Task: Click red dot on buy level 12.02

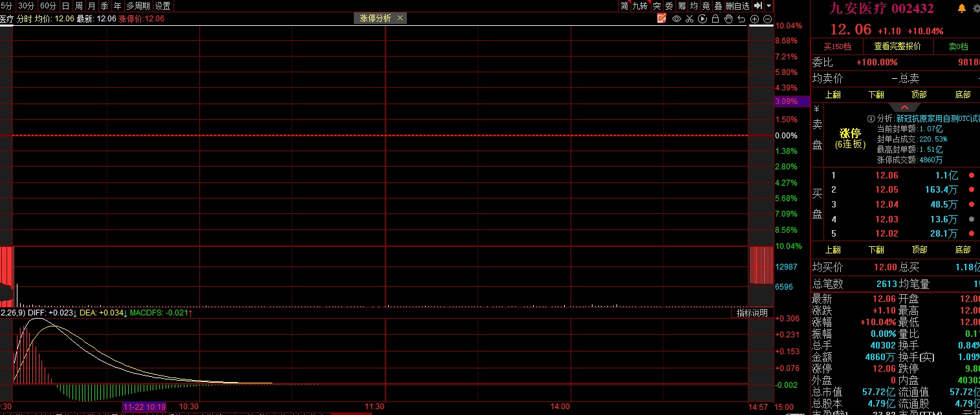Action: coord(971,233)
